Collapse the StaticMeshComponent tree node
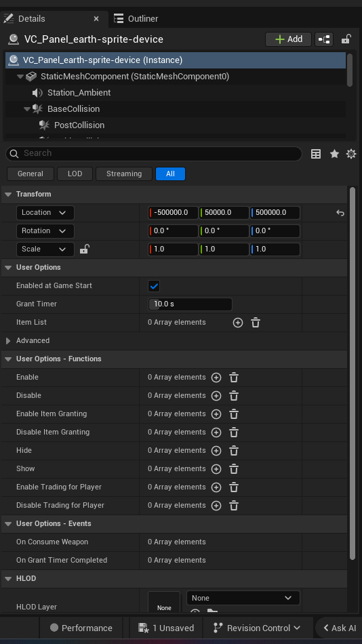 (x=20, y=77)
